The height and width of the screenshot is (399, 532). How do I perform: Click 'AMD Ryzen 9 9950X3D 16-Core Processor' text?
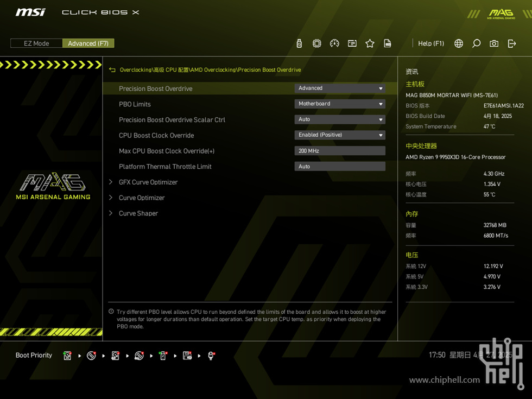coord(455,157)
